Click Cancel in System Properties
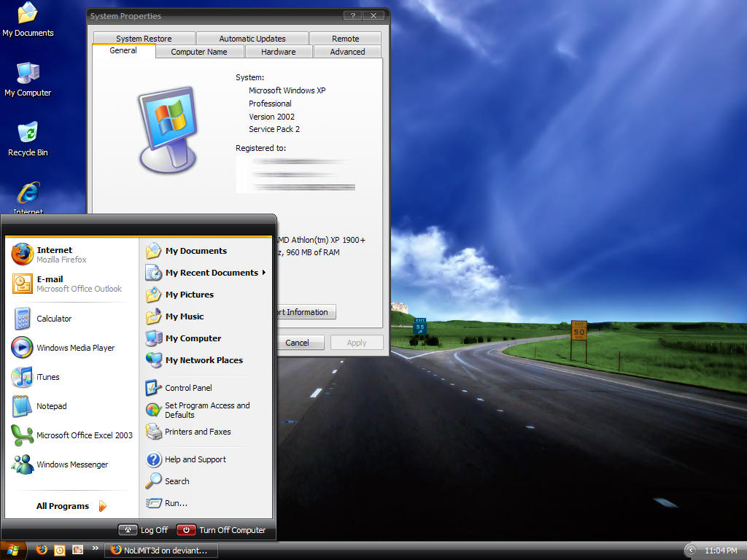Image resolution: width=747 pixels, height=560 pixels. [297, 343]
